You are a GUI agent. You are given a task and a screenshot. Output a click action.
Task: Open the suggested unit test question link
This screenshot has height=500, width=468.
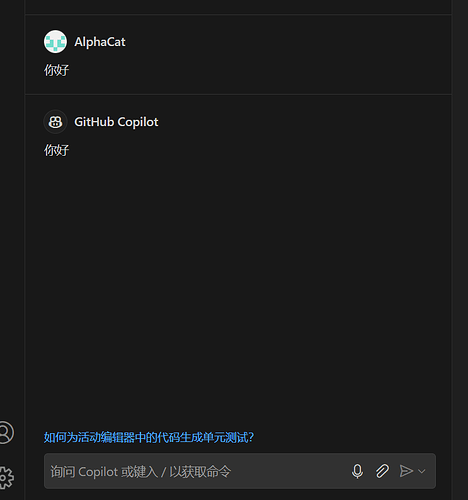[x=149, y=437]
